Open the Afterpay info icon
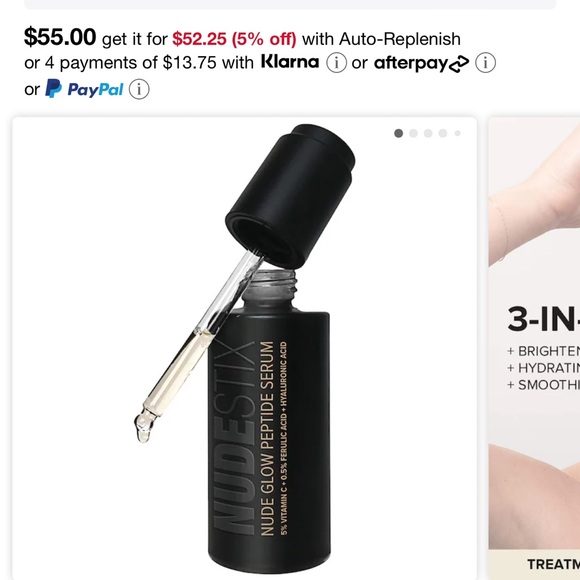The width and height of the screenshot is (580, 580). click(485, 63)
